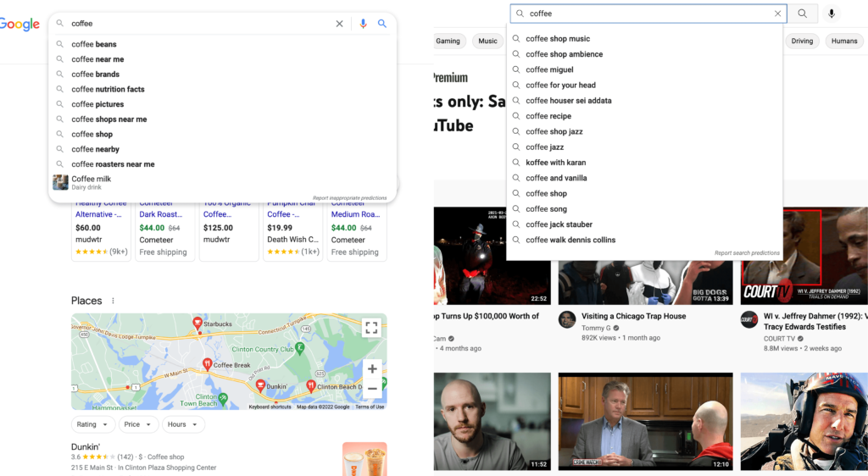This screenshot has height=476, width=868.
Task: Choose suggestion coffee and vanilla
Action: 645,178
